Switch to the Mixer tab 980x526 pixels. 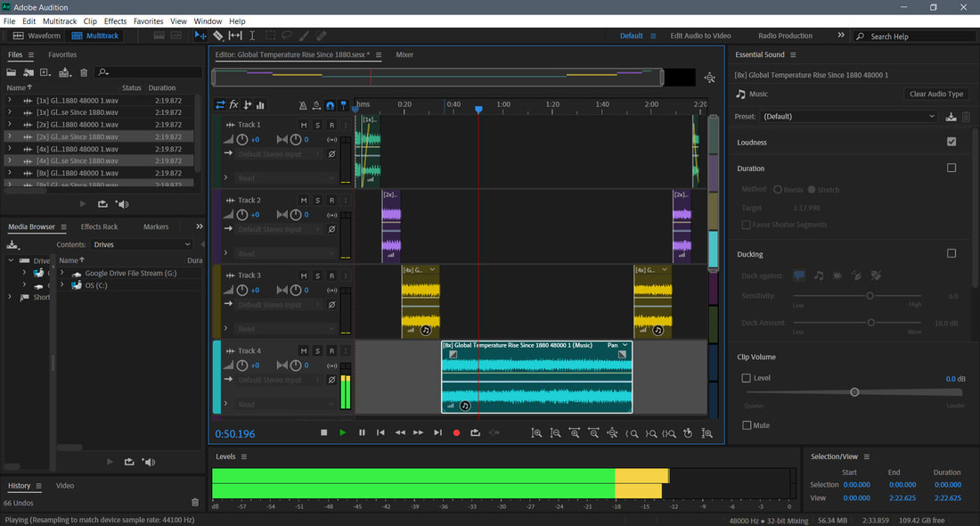(x=404, y=54)
